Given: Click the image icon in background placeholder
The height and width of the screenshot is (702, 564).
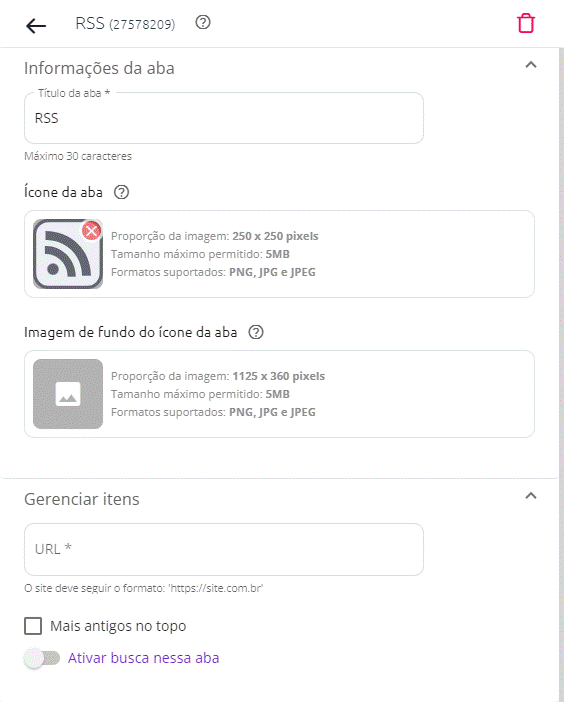Looking at the screenshot, I should [68, 394].
